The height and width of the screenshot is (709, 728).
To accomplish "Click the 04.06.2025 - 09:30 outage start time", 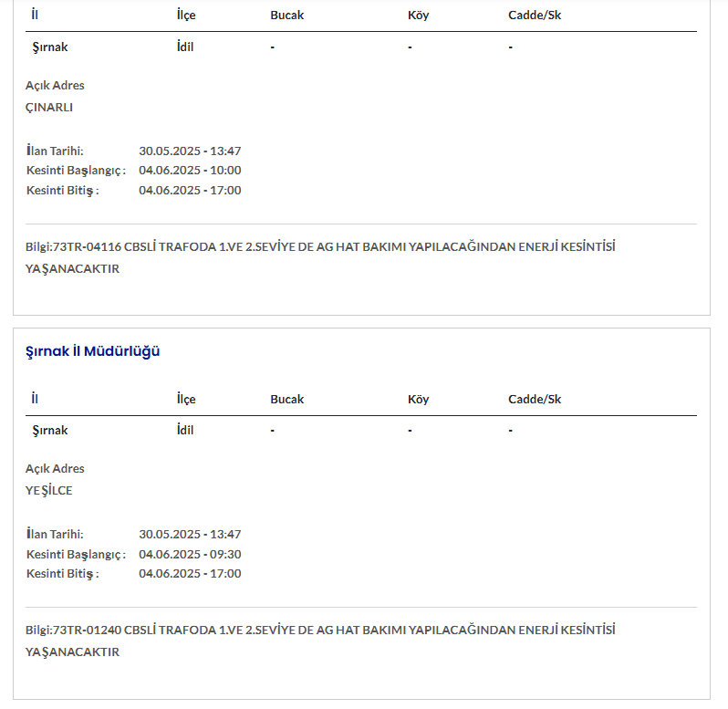I will pos(190,554).
